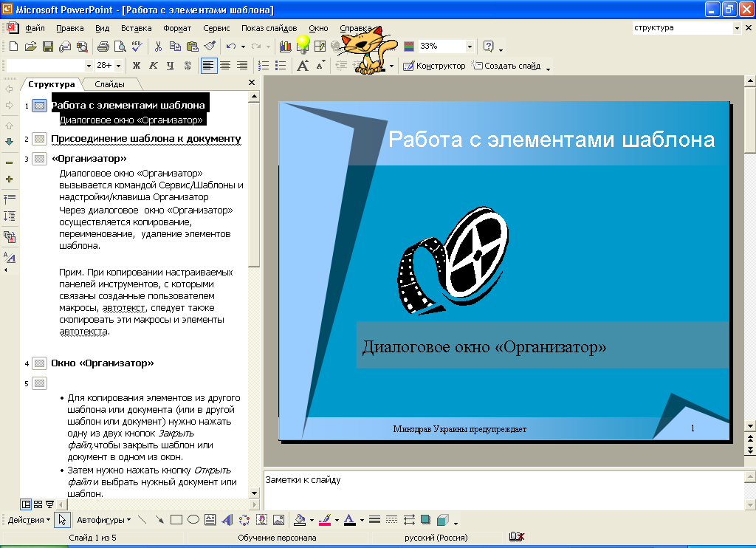
Task: Switch to the Слайды tab
Action: click(109, 84)
